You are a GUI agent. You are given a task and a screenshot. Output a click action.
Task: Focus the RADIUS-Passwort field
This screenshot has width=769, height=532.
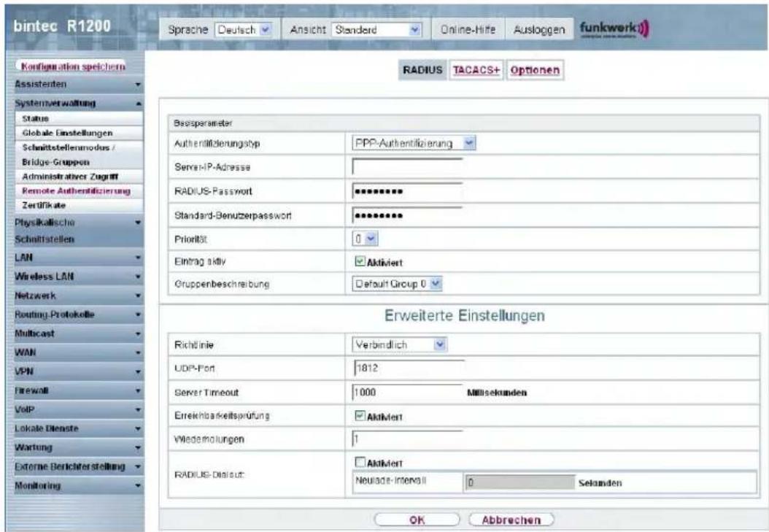pyautogui.click(x=408, y=190)
